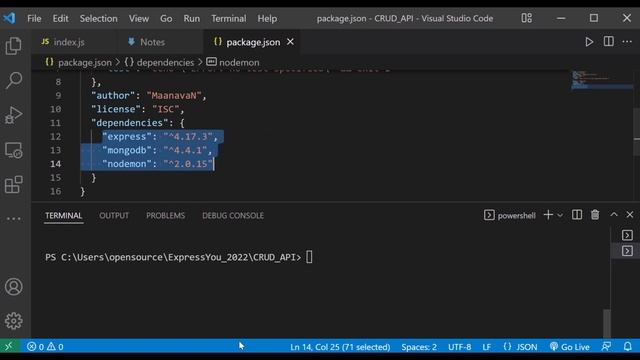
Task: Open the View menu
Action: click(139, 18)
